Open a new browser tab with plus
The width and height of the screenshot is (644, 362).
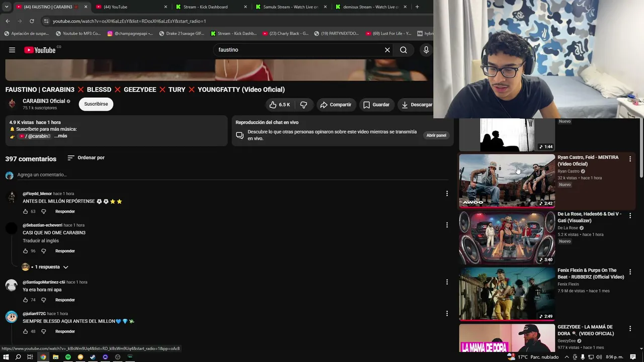tap(417, 7)
